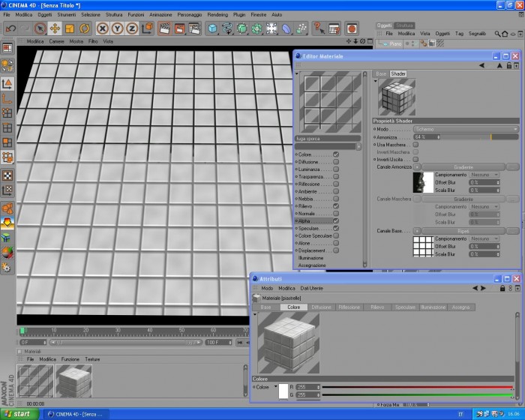This screenshot has width=525, height=420.
Task: Open the search icon in Object manager
Action: [x=497, y=34]
